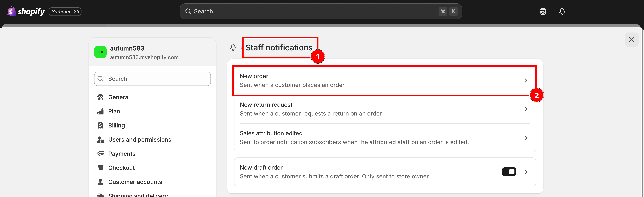Screen dimensions: 644x197
Task: Click the Checkout cart icon
Action: (101, 168)
